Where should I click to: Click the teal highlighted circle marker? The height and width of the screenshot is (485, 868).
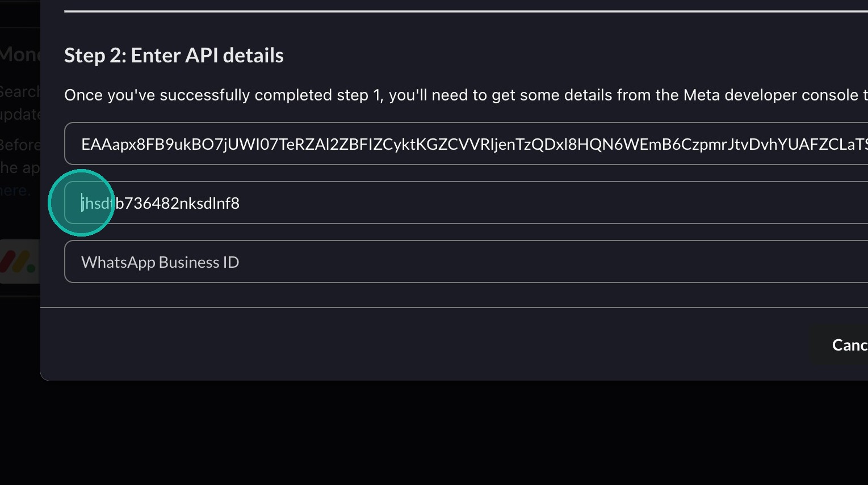coord(82,203)
